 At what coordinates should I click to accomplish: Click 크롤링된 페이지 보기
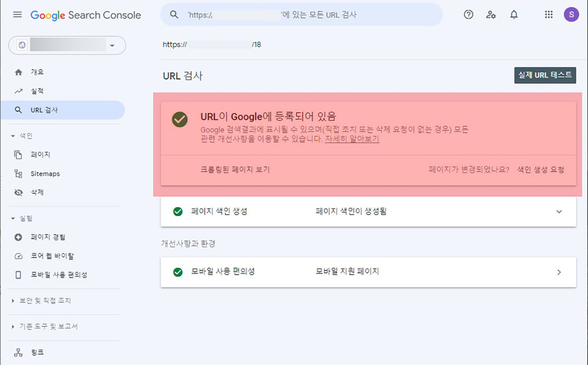tap(235, 170)
